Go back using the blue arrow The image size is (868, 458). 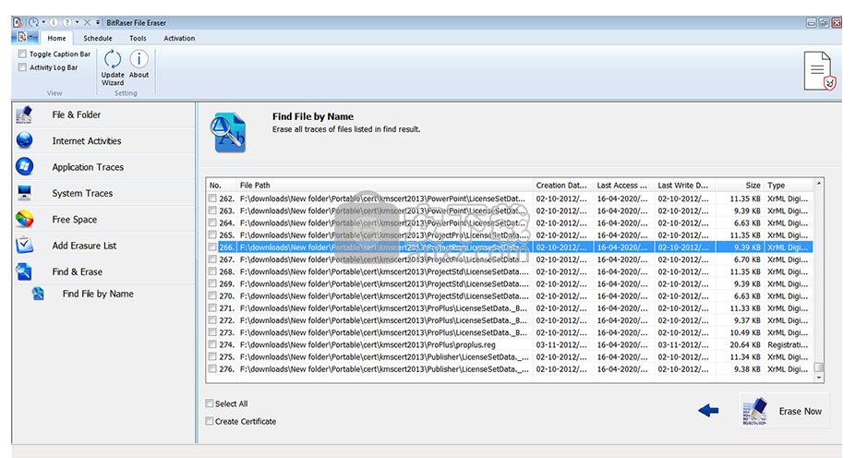708,410
